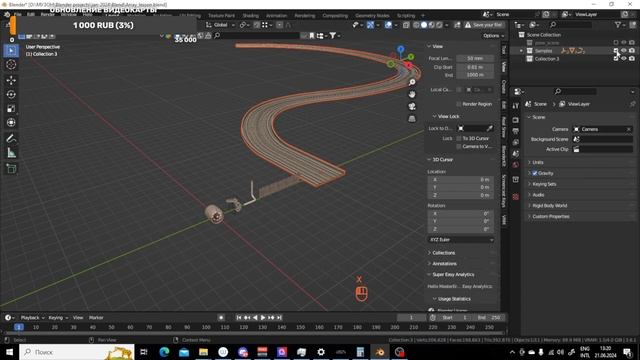Pin the properties editor context
Image resolution: width=640 pixels, height=360 pixels.
tap(632, 104)
